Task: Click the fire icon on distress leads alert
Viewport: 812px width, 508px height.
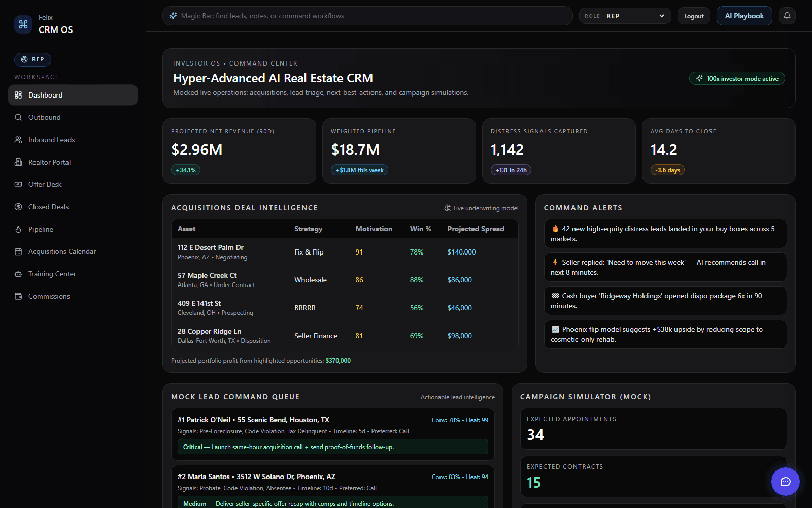Action: (555, 229)
